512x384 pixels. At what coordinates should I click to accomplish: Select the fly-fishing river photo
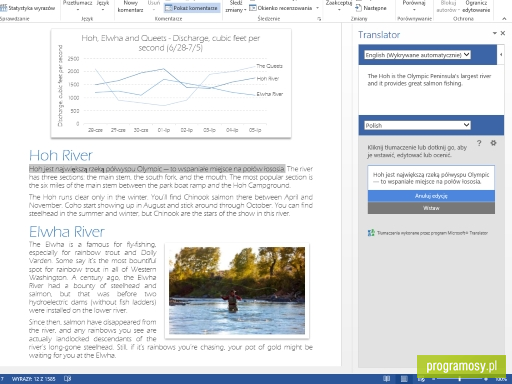(x=237, y=290)
